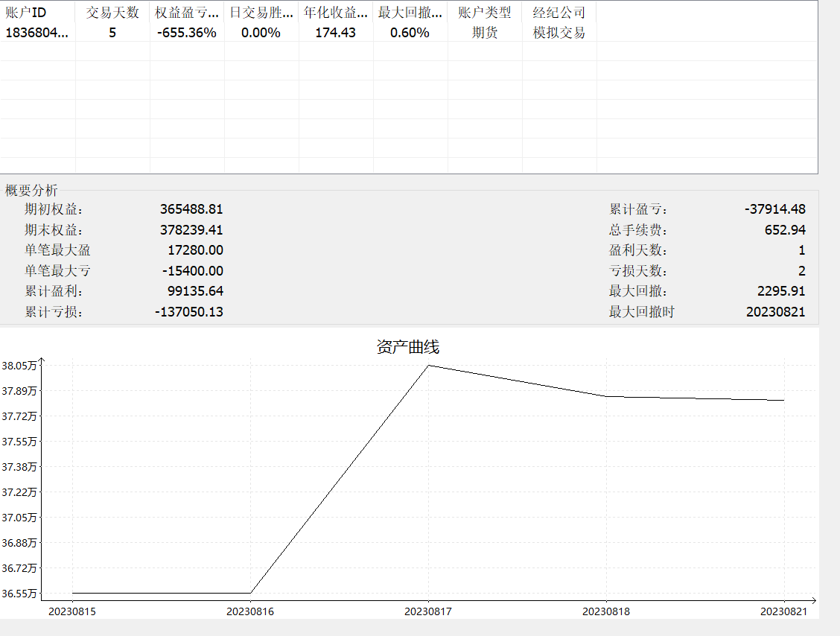Sort by 交易天数 column header
Screen dimensions: 840x636
click(x=112, y=13)
